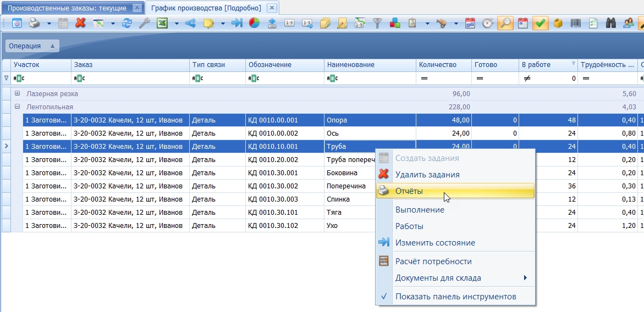Export to Excel using the green icon

(163, 24)
